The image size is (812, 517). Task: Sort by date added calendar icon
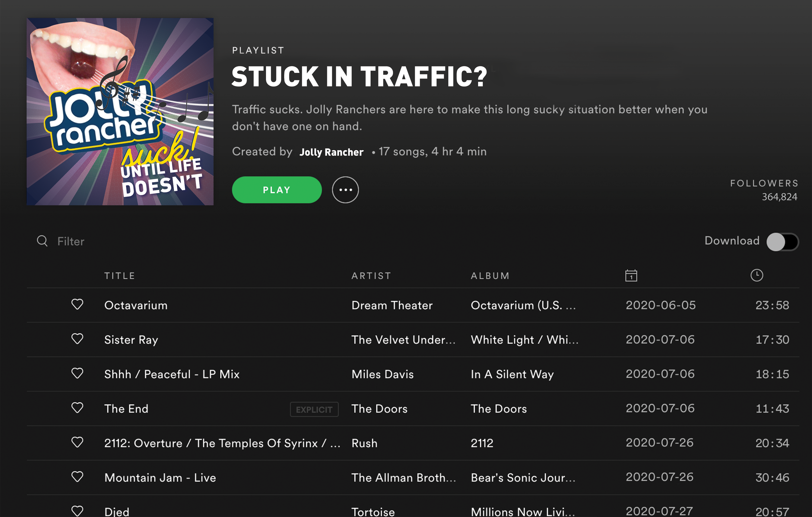[x=631, y=275]
